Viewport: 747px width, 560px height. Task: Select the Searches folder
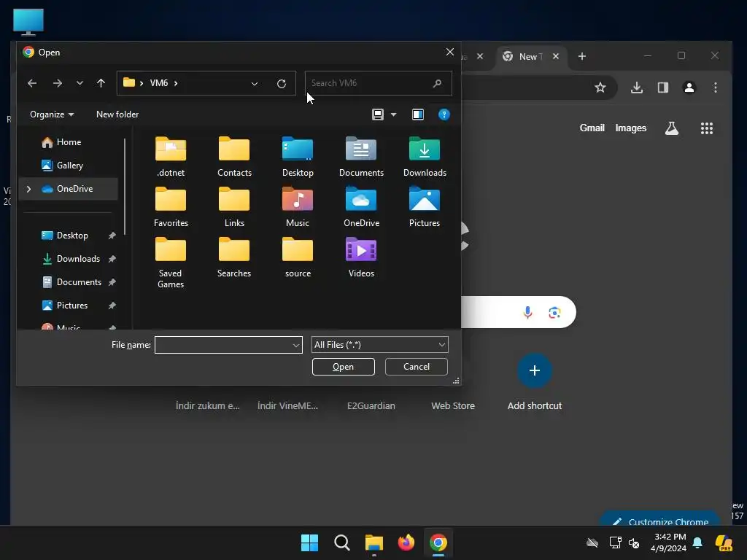[x=234, y=257]
